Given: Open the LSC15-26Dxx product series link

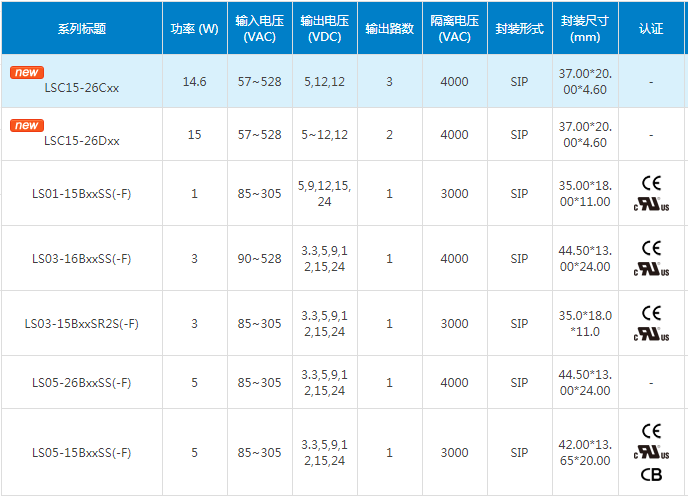Looking at the screenshot, I should click(x=81, y=141).
